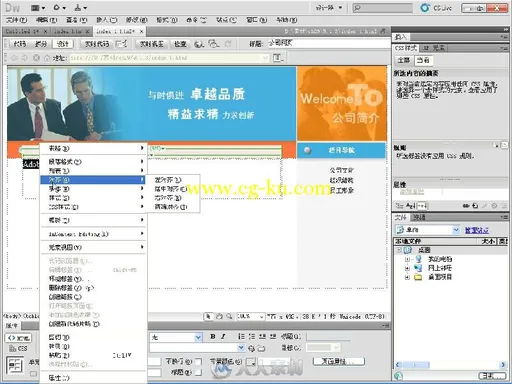Viewport: 512px width, 384px height.
Task: Open the Class dropdown in Properties panel
Action: (198, 337)
